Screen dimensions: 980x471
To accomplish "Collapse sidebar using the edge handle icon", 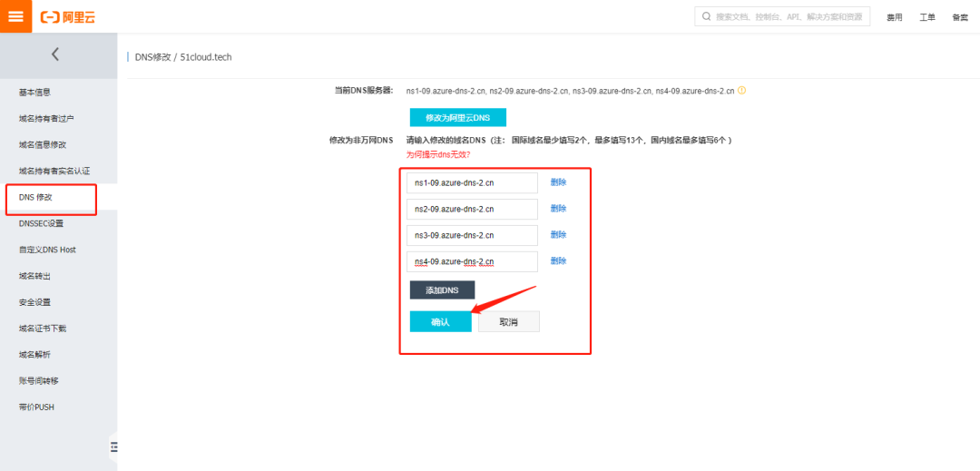I will pyautogui.click(x=113, y=446).
